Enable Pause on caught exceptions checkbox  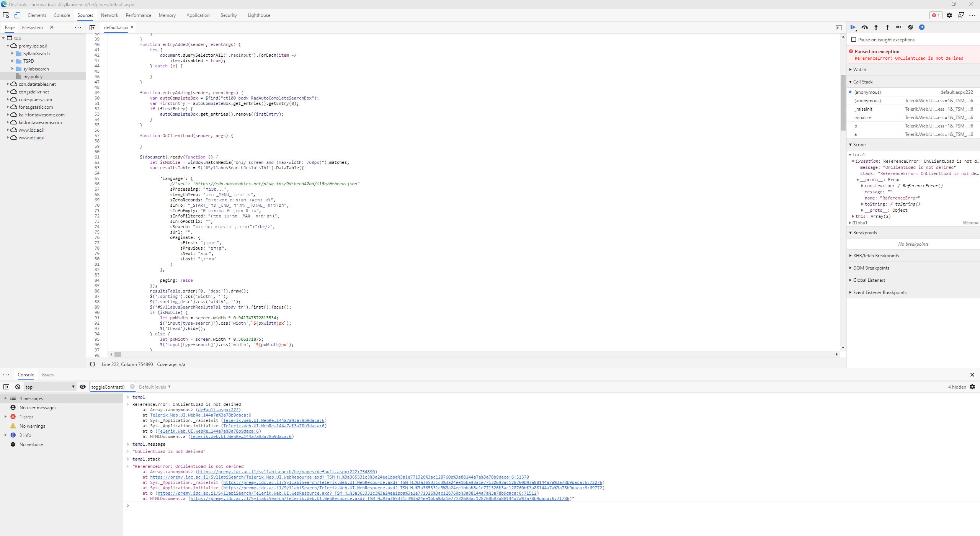pos(854,39)
